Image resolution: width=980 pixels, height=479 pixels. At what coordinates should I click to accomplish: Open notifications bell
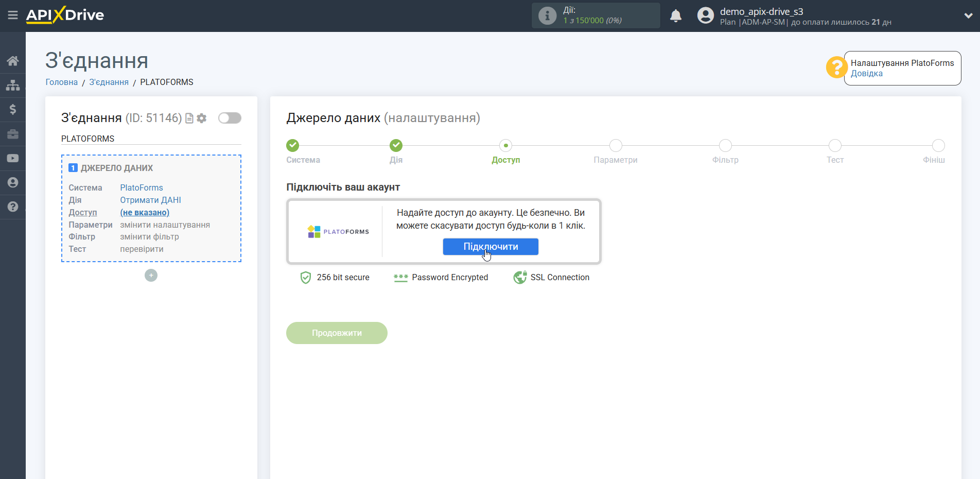pos(676,15)
